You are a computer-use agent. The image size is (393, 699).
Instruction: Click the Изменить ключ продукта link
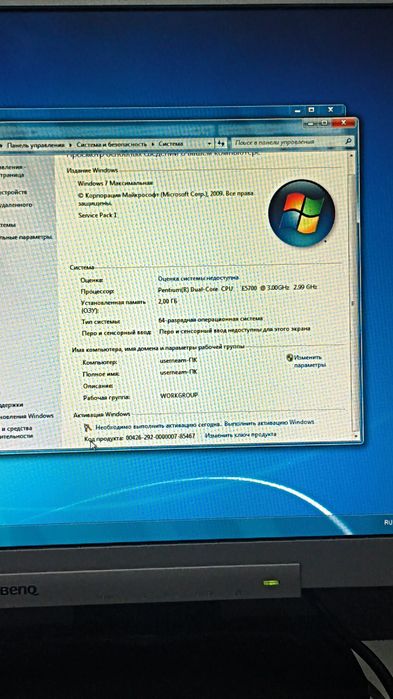point(241,435)
